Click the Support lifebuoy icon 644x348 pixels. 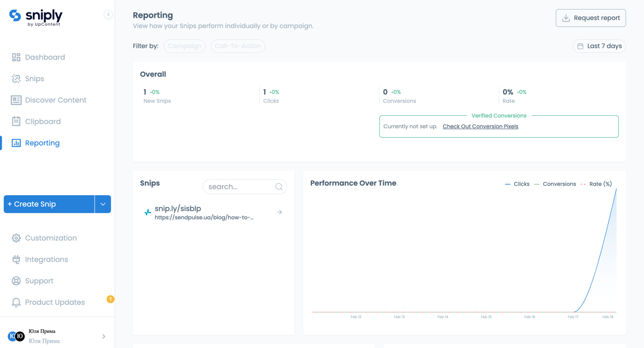tap(16, 281)
